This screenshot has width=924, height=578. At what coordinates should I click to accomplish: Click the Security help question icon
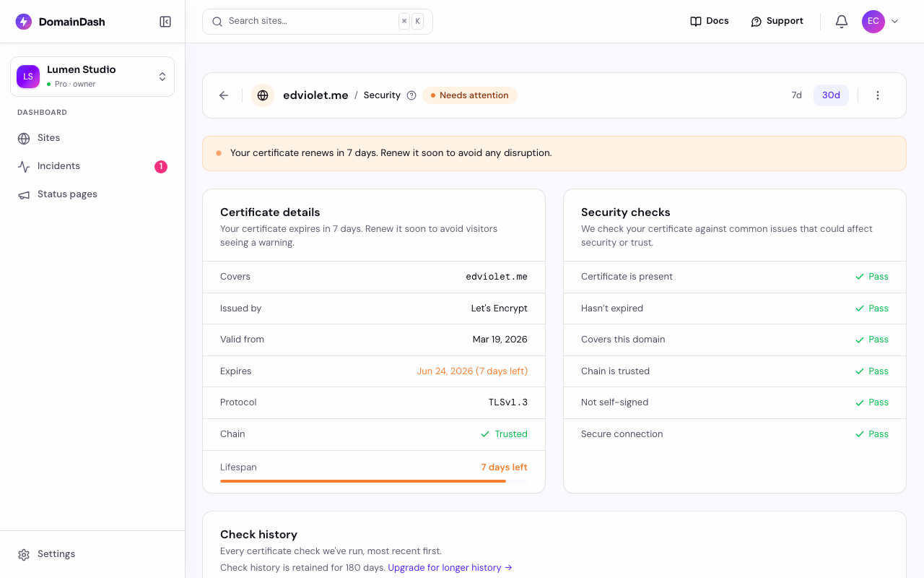tap(411, 95)
